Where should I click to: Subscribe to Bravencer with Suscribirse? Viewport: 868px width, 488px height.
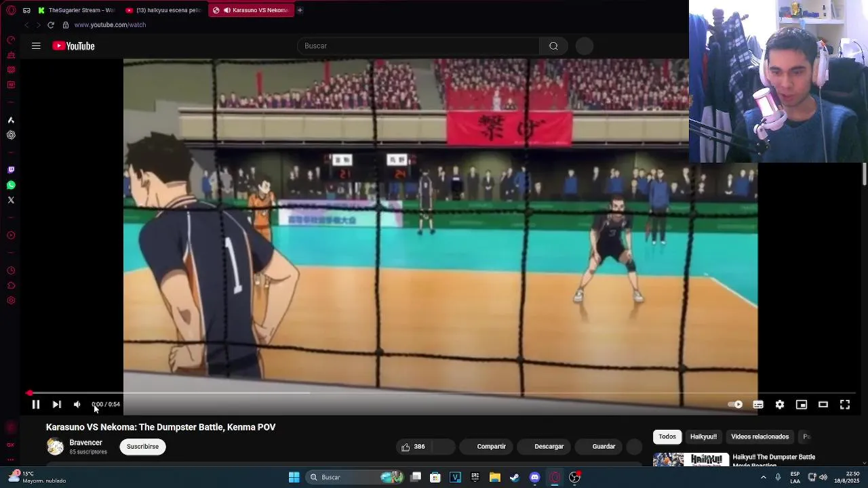pyautogui.click(x=143, y=447)
